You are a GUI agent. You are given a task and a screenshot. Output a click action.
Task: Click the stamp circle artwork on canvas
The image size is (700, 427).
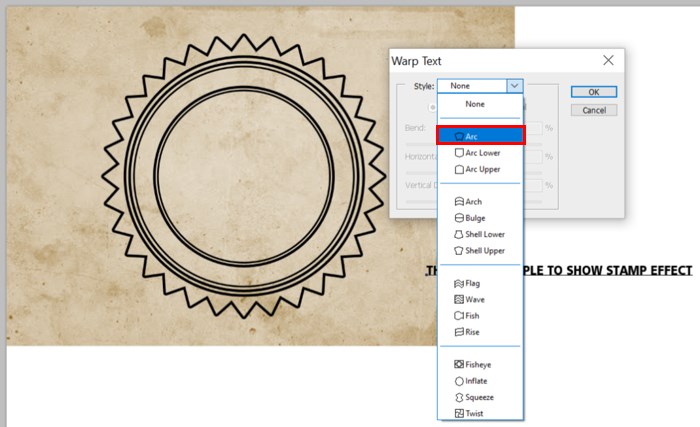[x=244, y=176]
